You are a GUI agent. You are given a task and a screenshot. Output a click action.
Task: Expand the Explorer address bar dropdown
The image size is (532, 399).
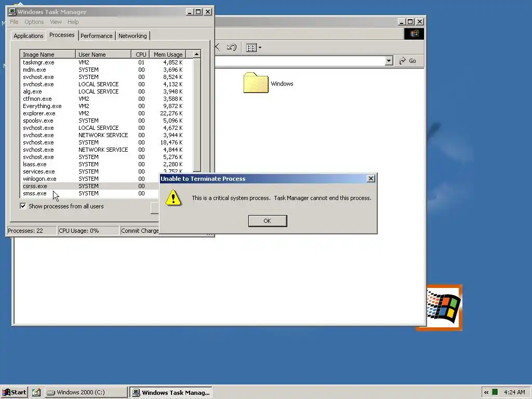pos(389,61)
